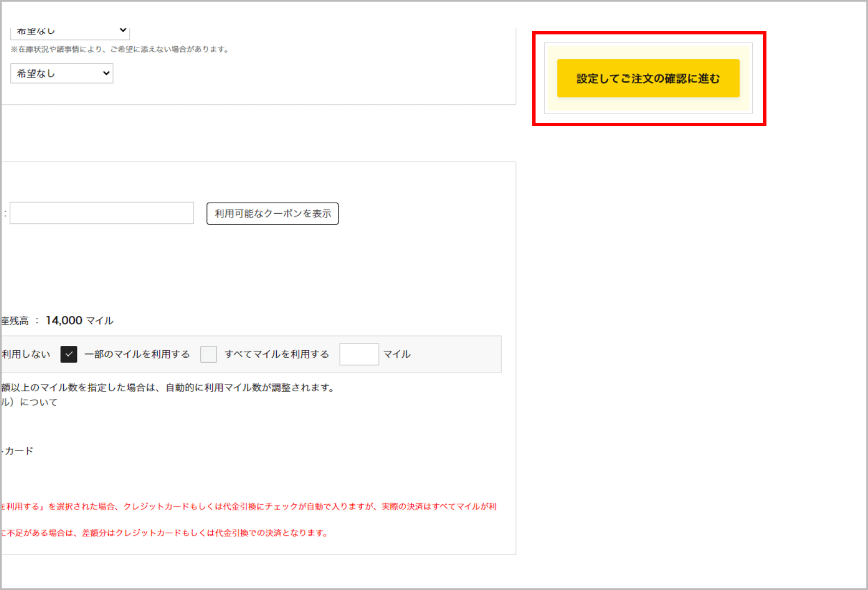Select the カード payment option label
The image size is (868, 590).
[17, 451]
